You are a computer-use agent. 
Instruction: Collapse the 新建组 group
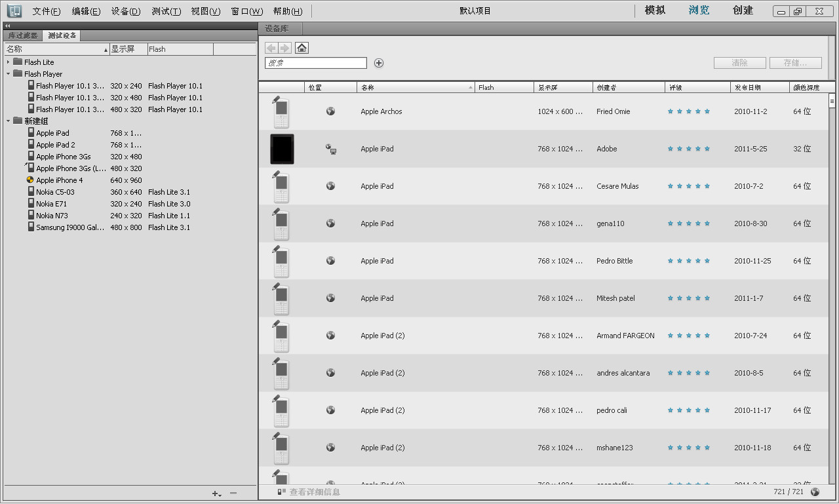pos(9,121)
